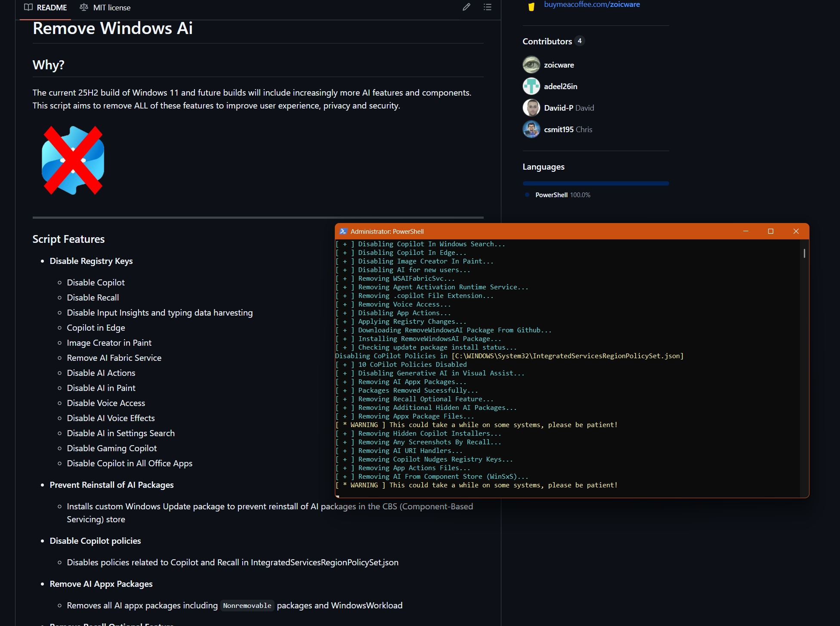Click the PowerShell language bar
The height and width of the screenshot is (626, 840).
(x=596, y=183)
